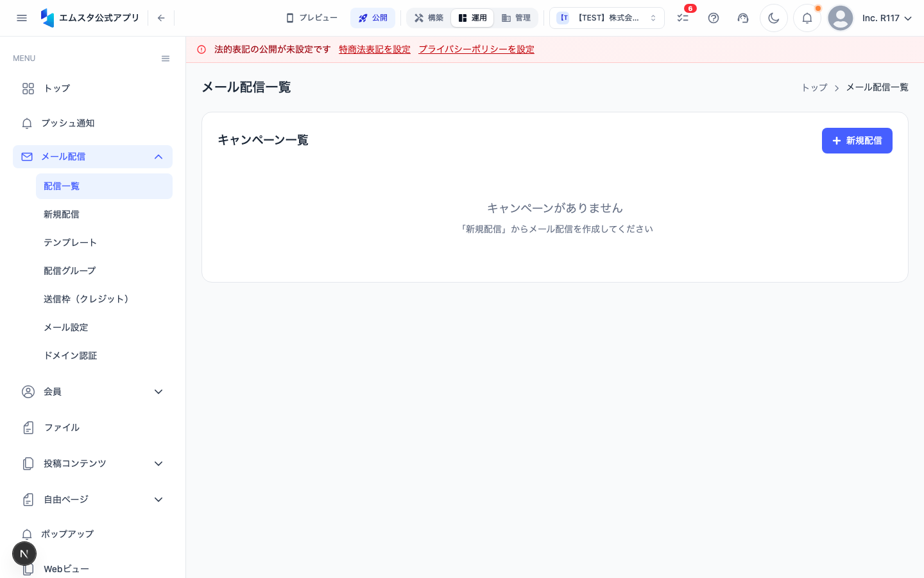Click the プレビュー button
The height and width of the screenshot is (578, 924).
(311, 18)
